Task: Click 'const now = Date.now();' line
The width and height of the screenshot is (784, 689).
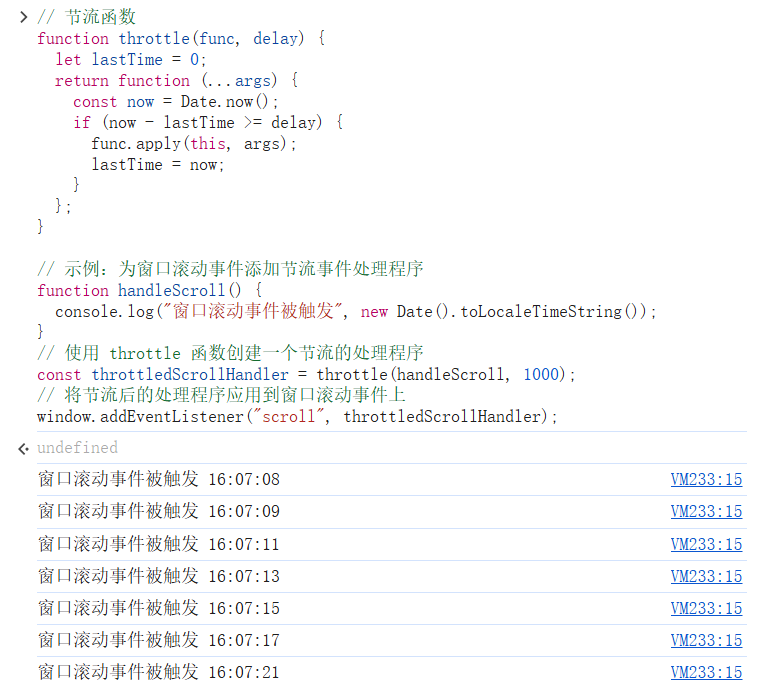Action: [x=176, y=102]
